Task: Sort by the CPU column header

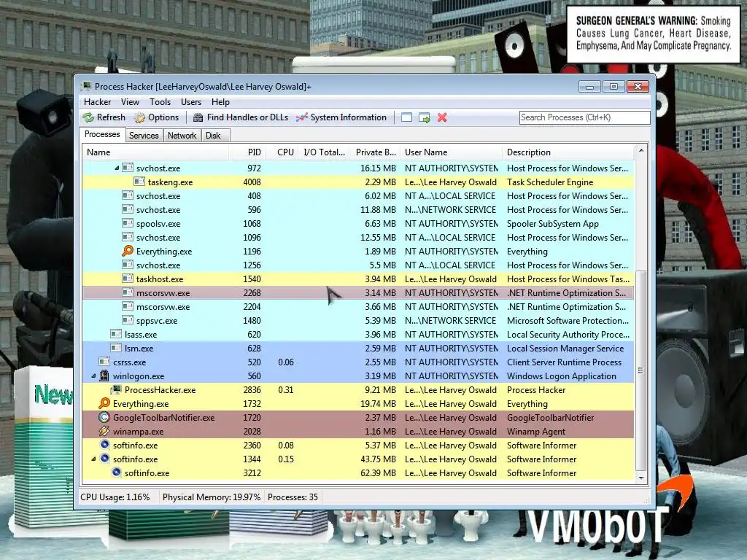Action: click(x=283, y=152)
